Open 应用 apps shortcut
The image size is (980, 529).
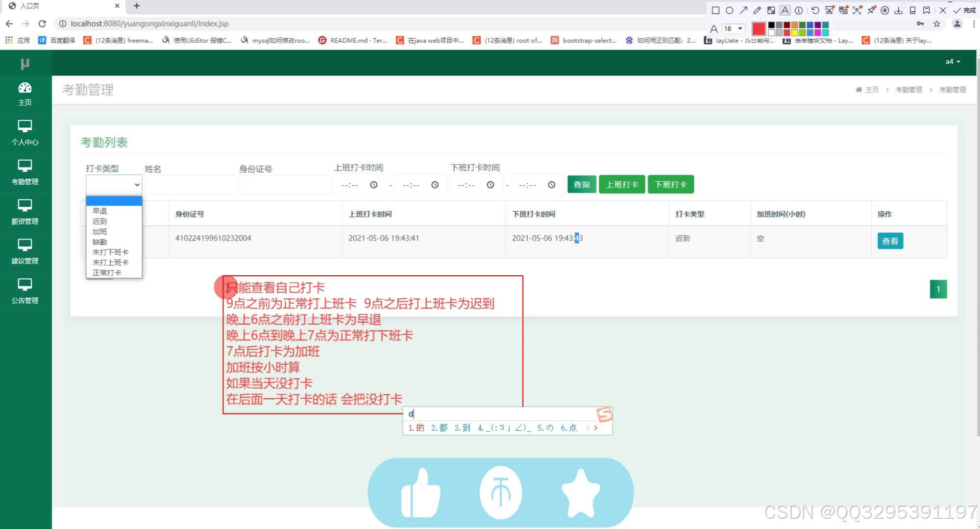(x=18, y=40)
